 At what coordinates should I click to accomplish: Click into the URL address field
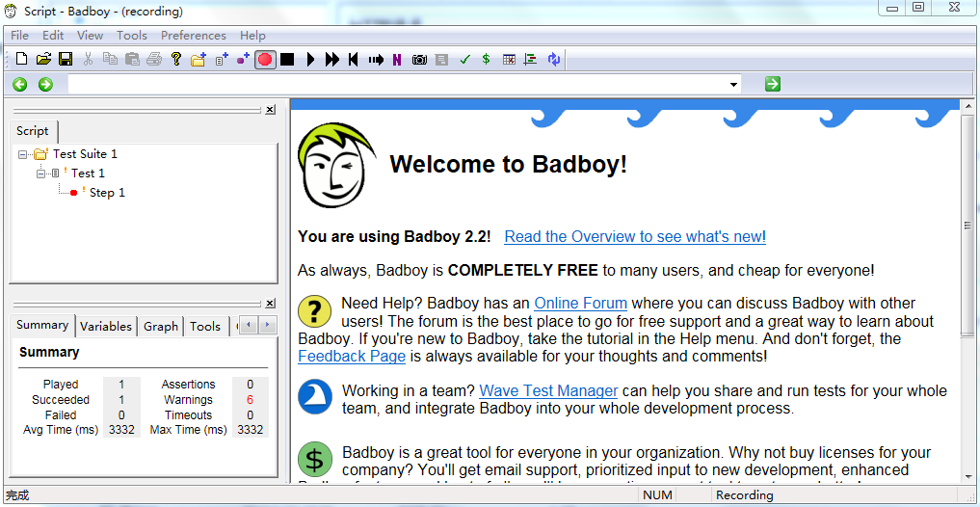pyautogui.click(x=398, y=85)
